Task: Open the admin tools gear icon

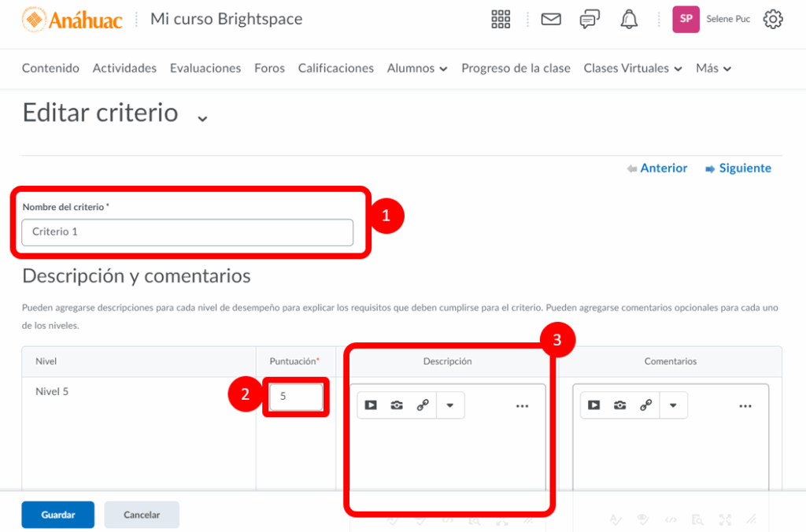Action: (x=773, y=20)
